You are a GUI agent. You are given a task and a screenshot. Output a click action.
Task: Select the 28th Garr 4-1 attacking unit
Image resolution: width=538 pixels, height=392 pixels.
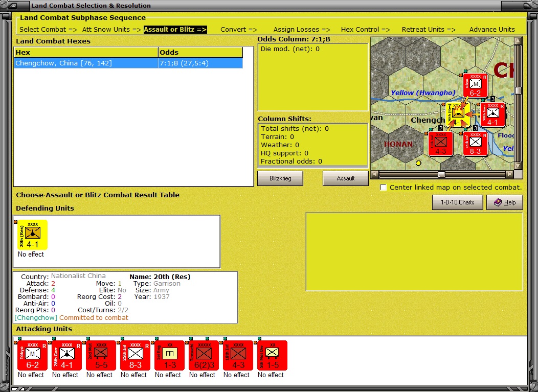(66, 355)
